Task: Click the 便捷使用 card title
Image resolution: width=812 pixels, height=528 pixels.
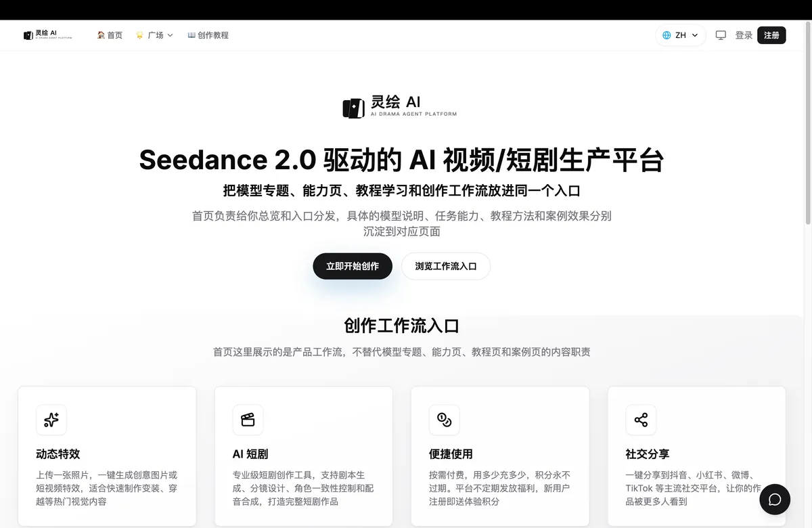Action: (x=451, y=454)
